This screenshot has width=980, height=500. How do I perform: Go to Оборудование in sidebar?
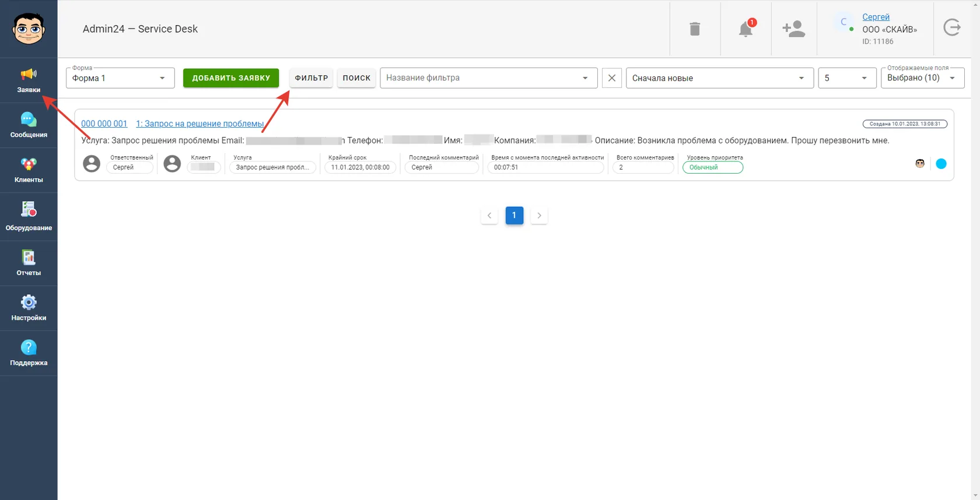click(29, 216)
